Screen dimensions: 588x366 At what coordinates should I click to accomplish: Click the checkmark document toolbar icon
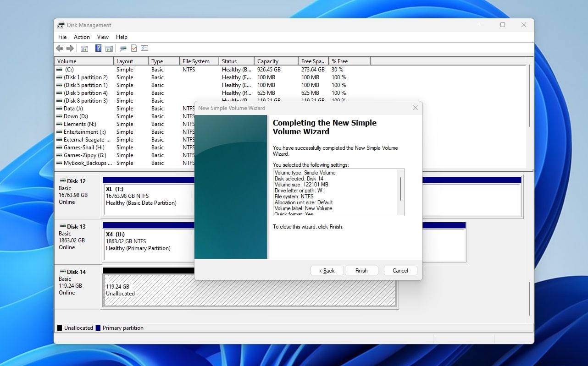[x=134, y=48]
